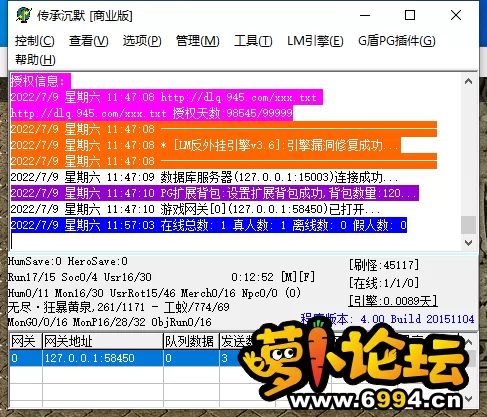This screenshot has height=417, width=487.
Task: Select the 数据库服务器 连接成功 log line
Action: 204,177
